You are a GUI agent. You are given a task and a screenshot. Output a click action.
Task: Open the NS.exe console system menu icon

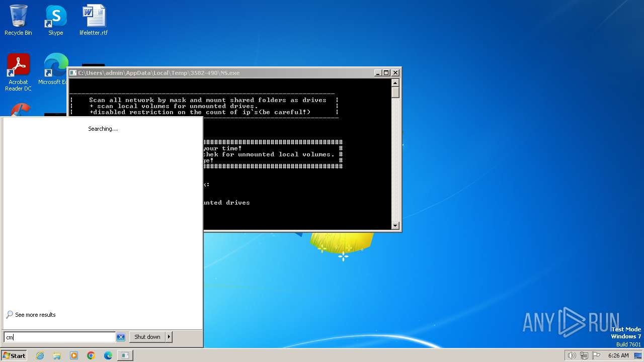pyautogui.click(x=73, y=73)
